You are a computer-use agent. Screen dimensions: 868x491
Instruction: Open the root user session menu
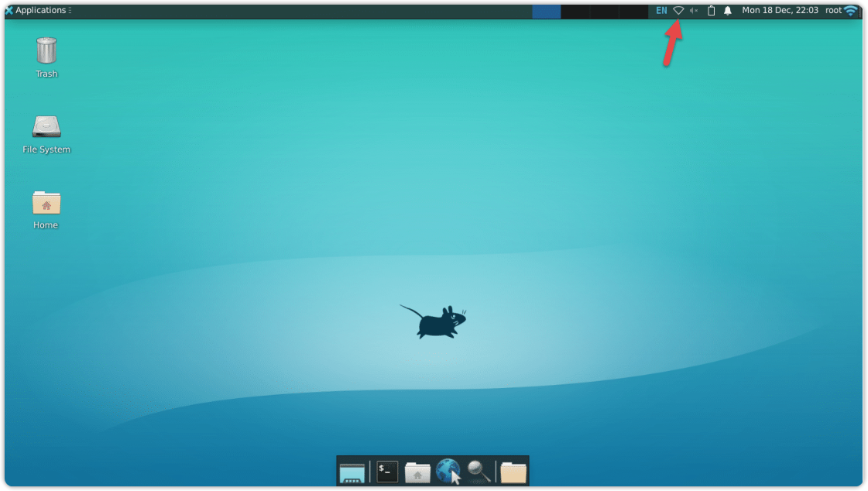(x=833, y=10)
